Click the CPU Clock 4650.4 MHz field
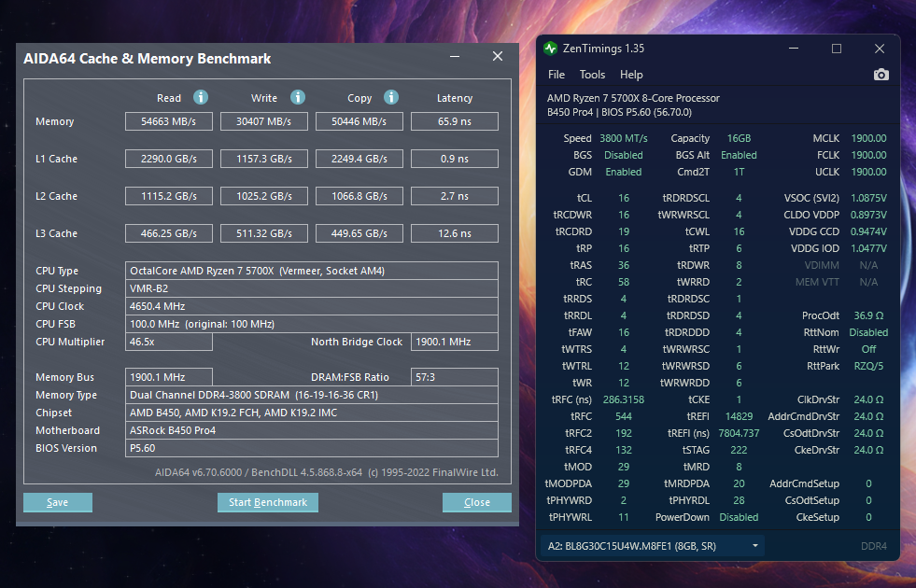 coord(311,306)
